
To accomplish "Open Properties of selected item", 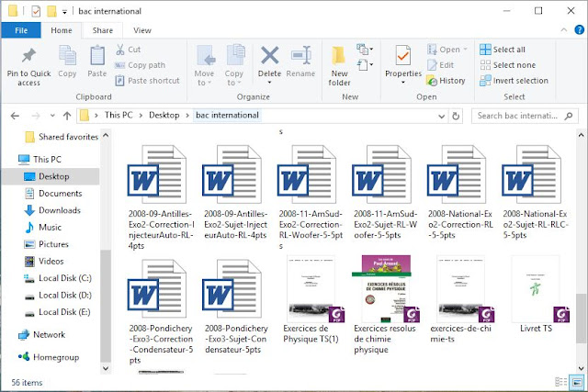I will pyautogui.click(x=403, y=64).
